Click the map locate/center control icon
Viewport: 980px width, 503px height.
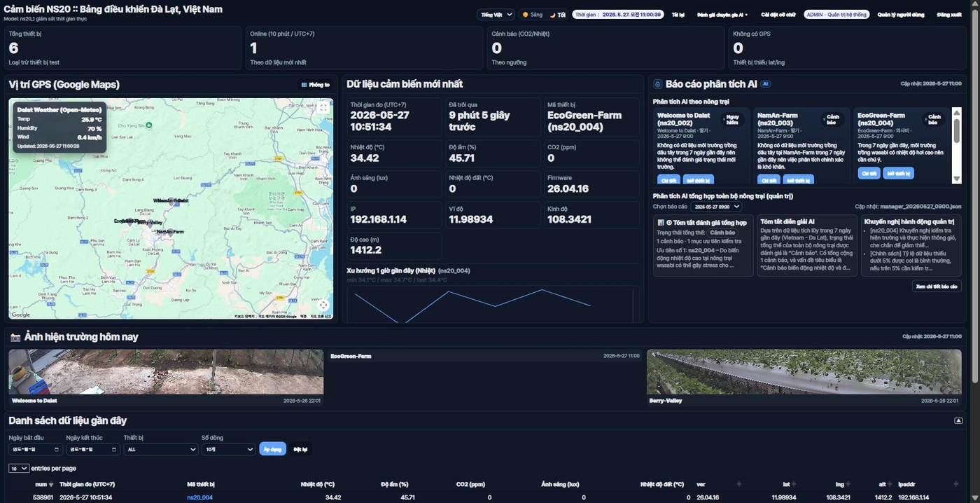click(323, 305)
